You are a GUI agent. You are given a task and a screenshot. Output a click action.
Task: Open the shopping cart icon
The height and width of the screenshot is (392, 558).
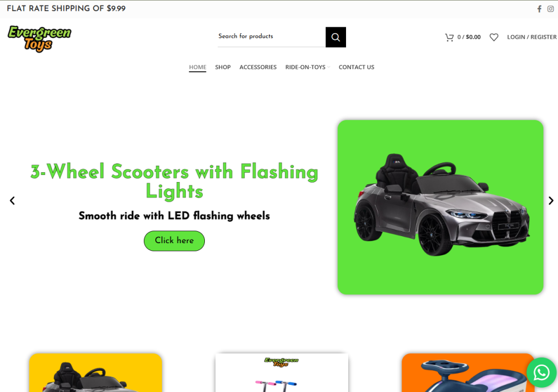click(x=450, y=37)
